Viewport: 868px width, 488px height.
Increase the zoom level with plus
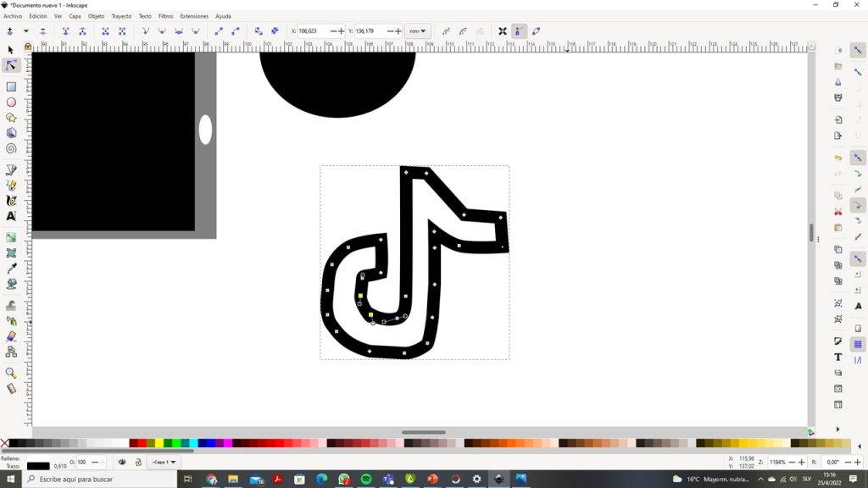pyautogui.click(x=801, y=462)
